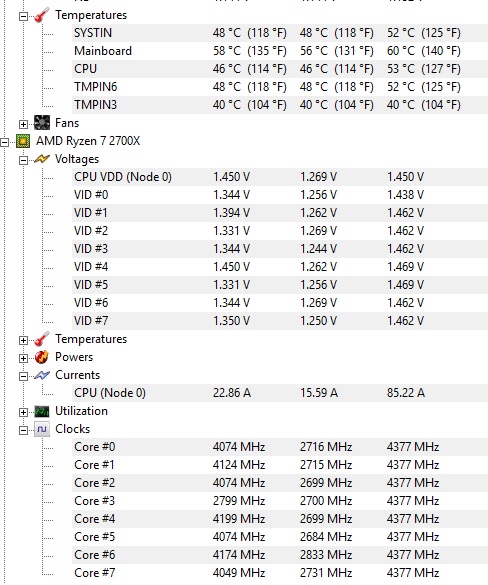
Task: Click the fan icon next to Fans
Action: click(x=42, y=123)
